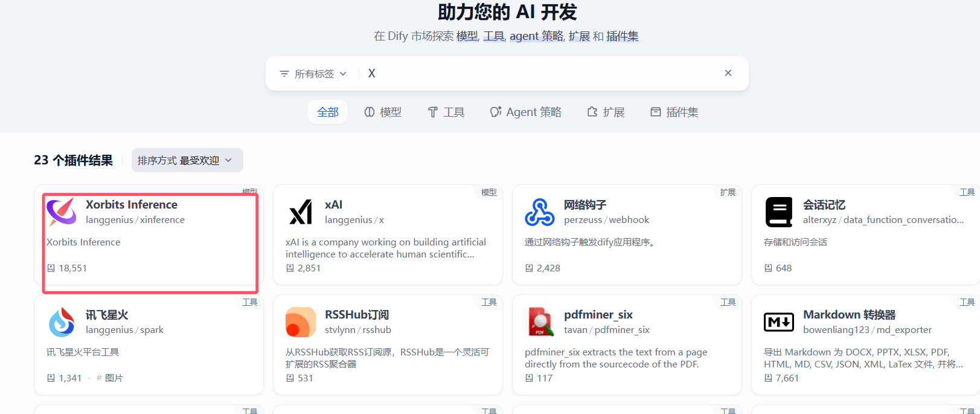
Task: Click the install count icon beside 117
Action: tap(530, 378)
